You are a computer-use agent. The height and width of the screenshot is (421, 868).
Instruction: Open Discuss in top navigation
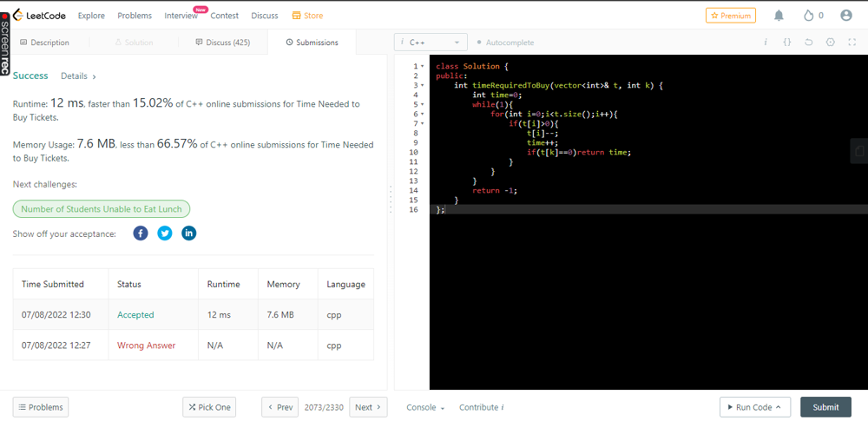[265, 16]
